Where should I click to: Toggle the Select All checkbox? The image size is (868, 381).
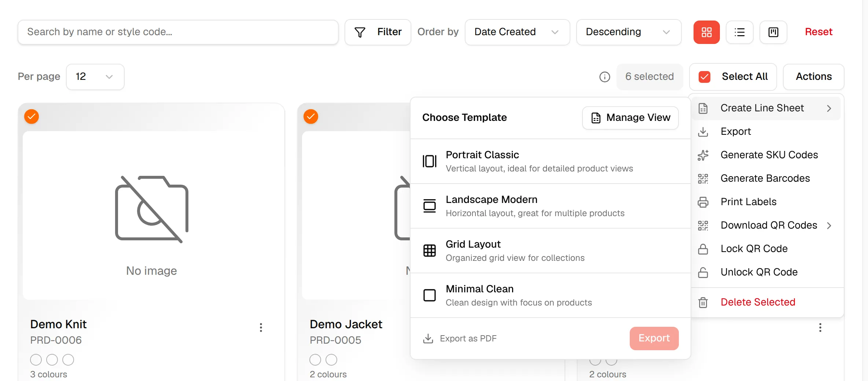[704, 77]
